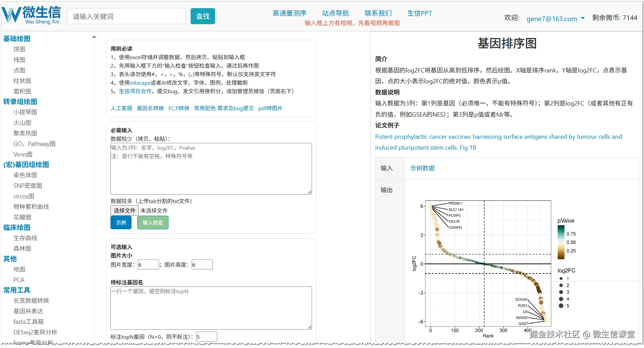Follow the 生信项目合作 link
The image size is (644, 348).
pyautogui.click(x=135, y=91)
